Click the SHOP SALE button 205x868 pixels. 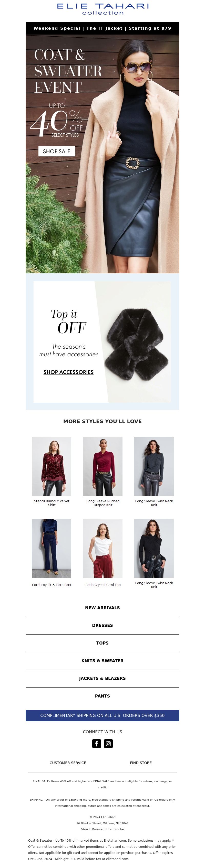[x=57, y=151]
